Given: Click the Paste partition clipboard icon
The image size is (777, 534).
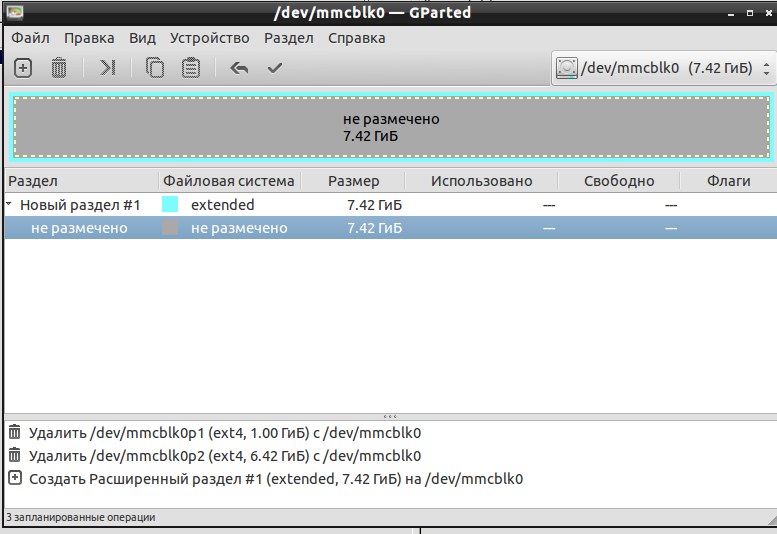Looking at the screenshot, I should 191,68.
